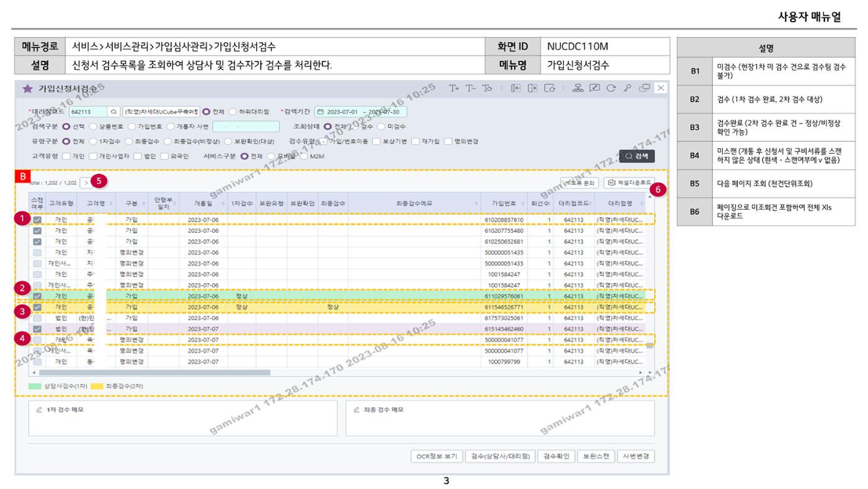
Task: Click the 검색 search button
Action: tap(637, 156)
